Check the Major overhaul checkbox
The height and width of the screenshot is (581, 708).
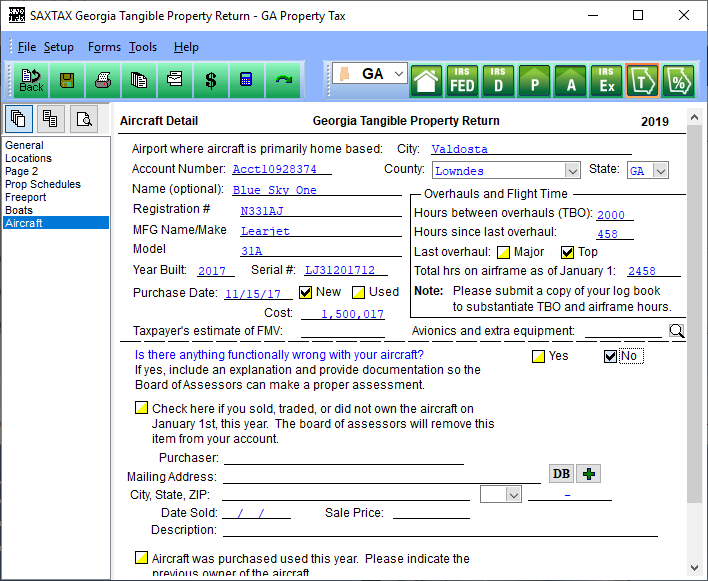click(x=503, y=252)
